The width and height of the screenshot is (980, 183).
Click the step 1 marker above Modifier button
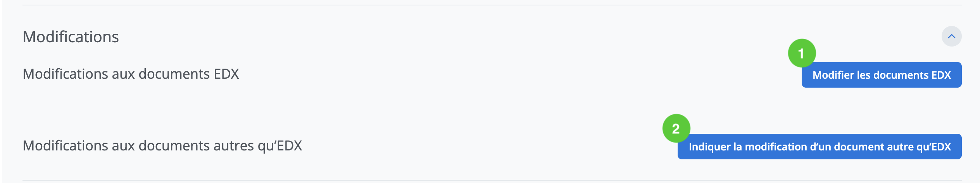tap(802, 53)
